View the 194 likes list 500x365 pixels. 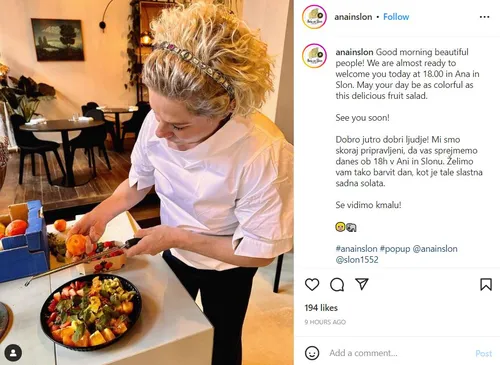click(321, 308)
